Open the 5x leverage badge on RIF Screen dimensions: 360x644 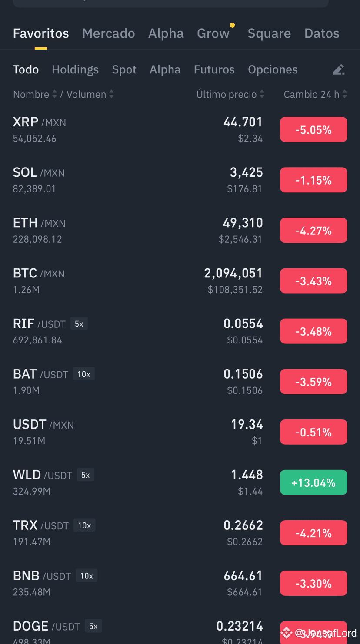[x=79, y=324]
